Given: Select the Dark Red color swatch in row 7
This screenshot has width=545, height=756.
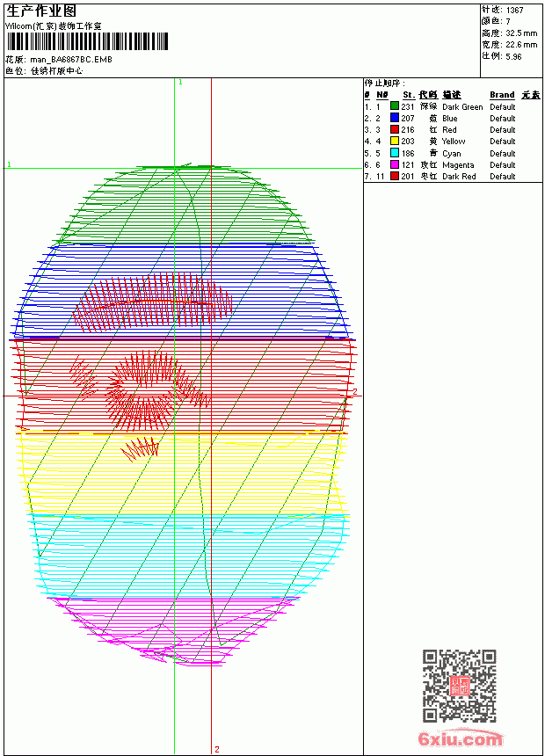Looking at the screenshot, I should (x=395, y=177).
